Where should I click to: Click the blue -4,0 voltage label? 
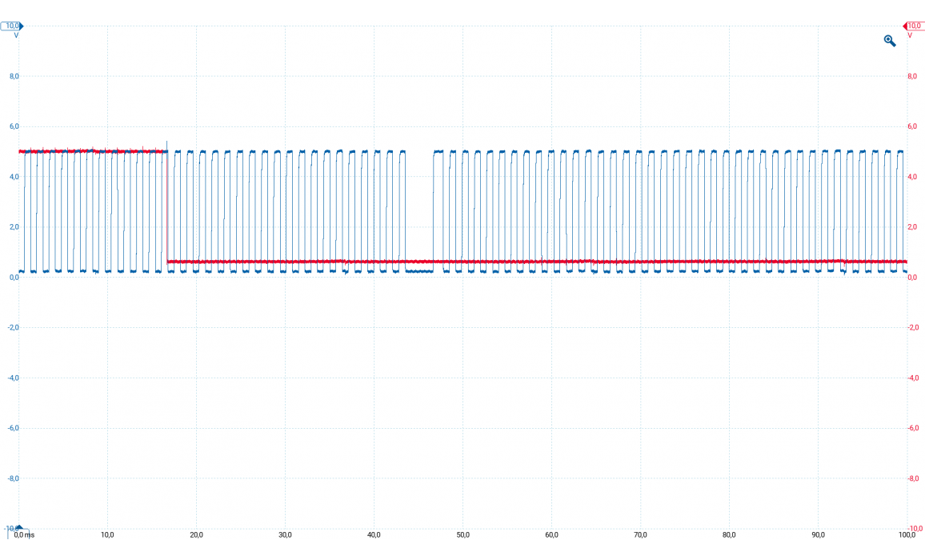[13, 378]
